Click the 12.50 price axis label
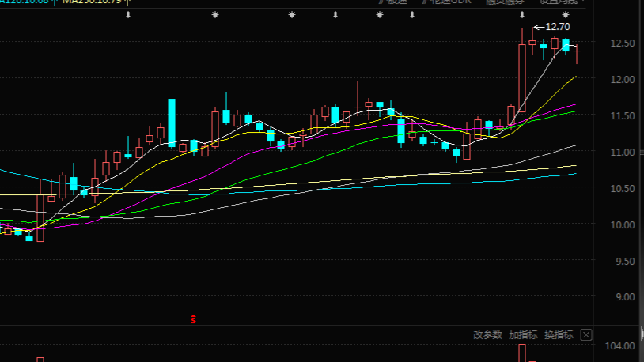Viewport: 644px width, 362px height. pos(623,43)
